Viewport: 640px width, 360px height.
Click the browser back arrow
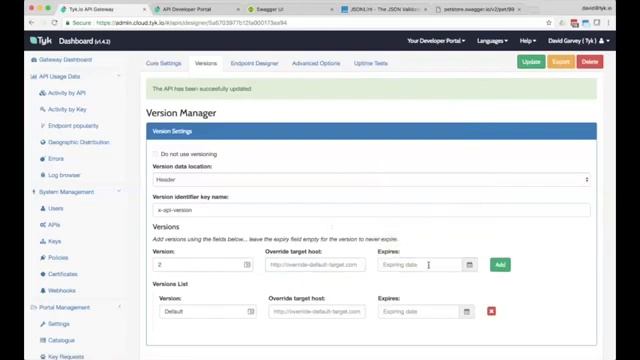pos(32,23)
